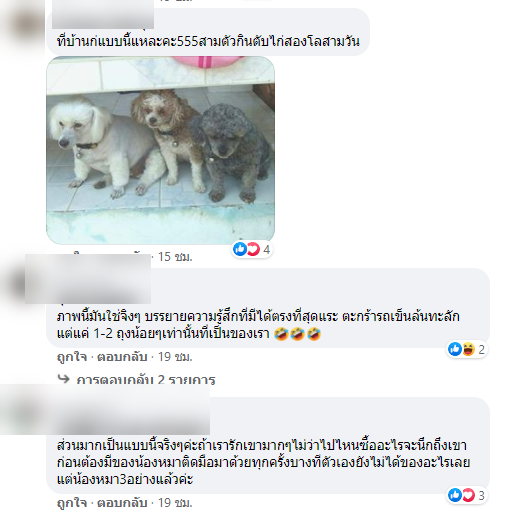522x514 pixels.
Task: Open the reaction count 3 on the last comment
Action: tap(481, 496)
